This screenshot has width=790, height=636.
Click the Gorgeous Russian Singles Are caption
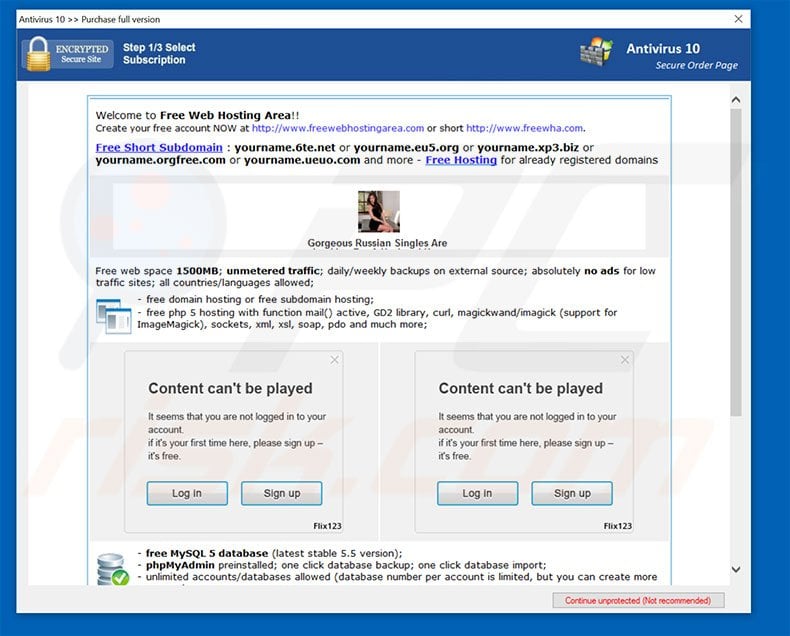[377, 243]
